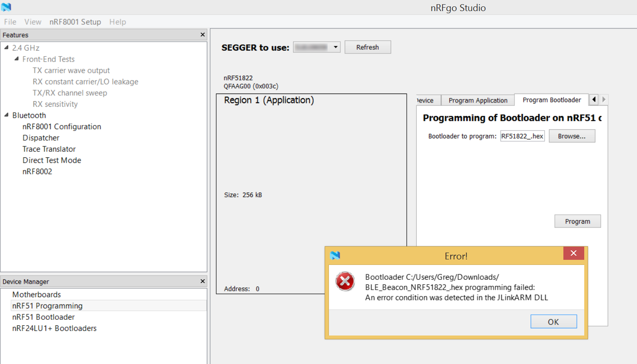Select Direct Test Mode

(52, 160)
